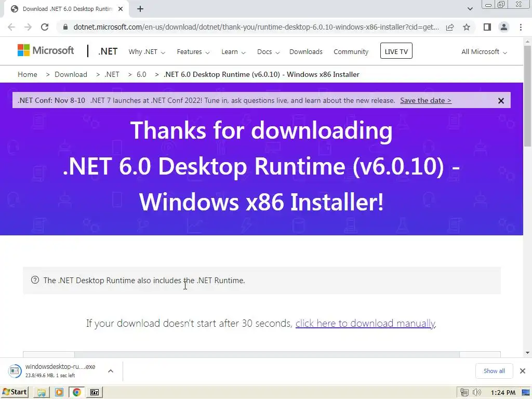The width and height of the screenshot is (532, 399).
Task: Click Show all downloads
Action: click(494, 371)
